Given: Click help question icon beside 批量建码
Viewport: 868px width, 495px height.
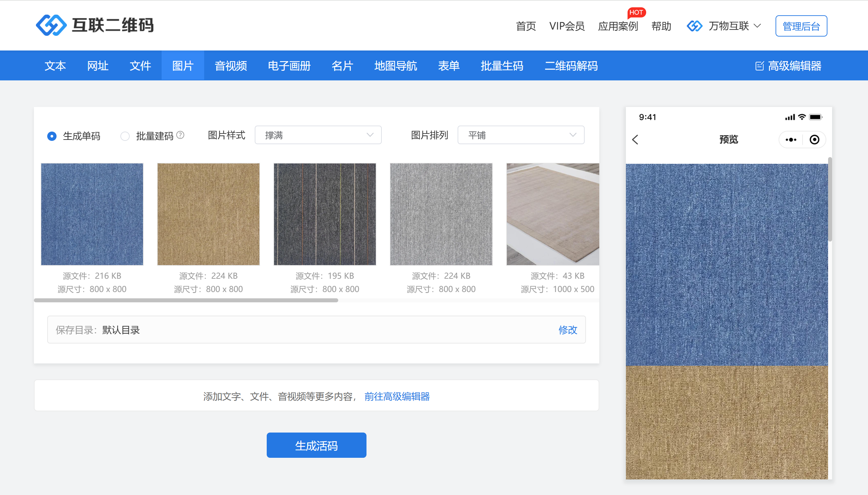Looking at the screenshot, I should point(181,135).
